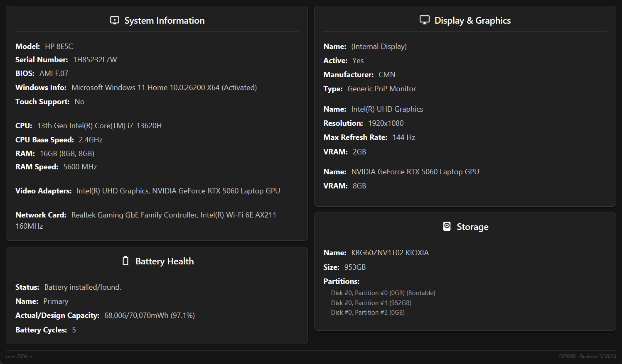Select the Battery Health heading text
Viewport: 622px width, 364px height.
(165, 261)
